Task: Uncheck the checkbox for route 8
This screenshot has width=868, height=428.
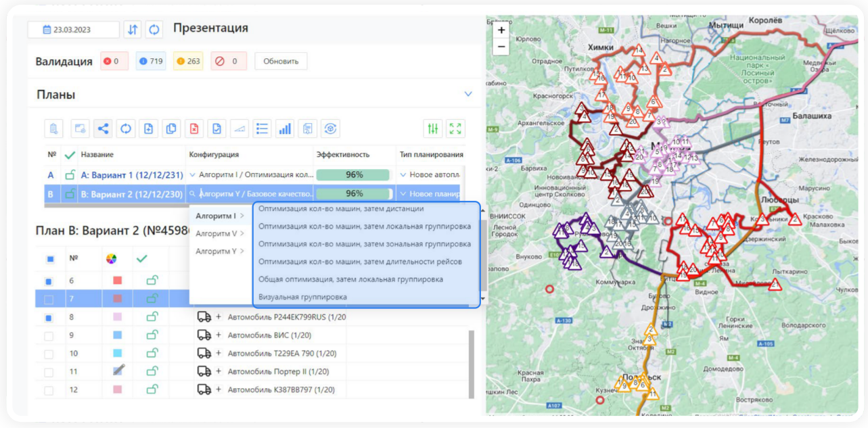Action: coord(49,317)
